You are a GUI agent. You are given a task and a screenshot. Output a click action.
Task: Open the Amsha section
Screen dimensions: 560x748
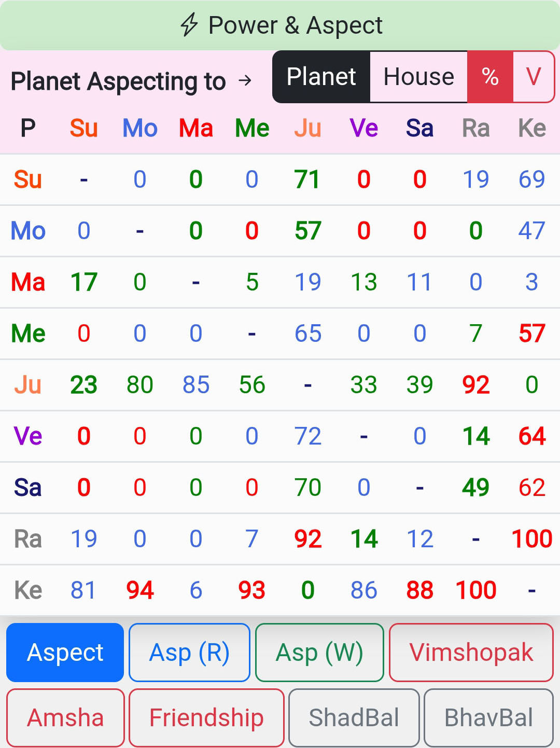65,718
